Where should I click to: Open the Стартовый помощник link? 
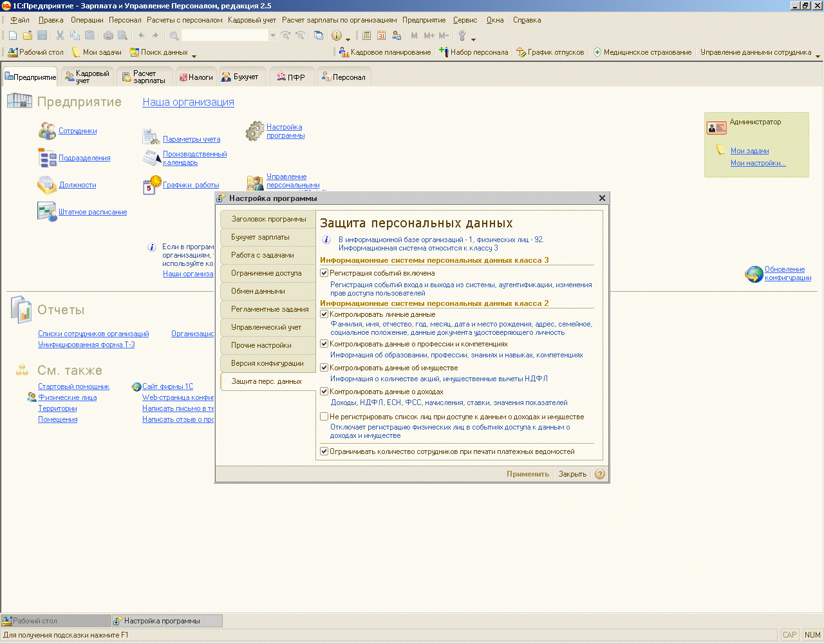[x=73, y=386]
